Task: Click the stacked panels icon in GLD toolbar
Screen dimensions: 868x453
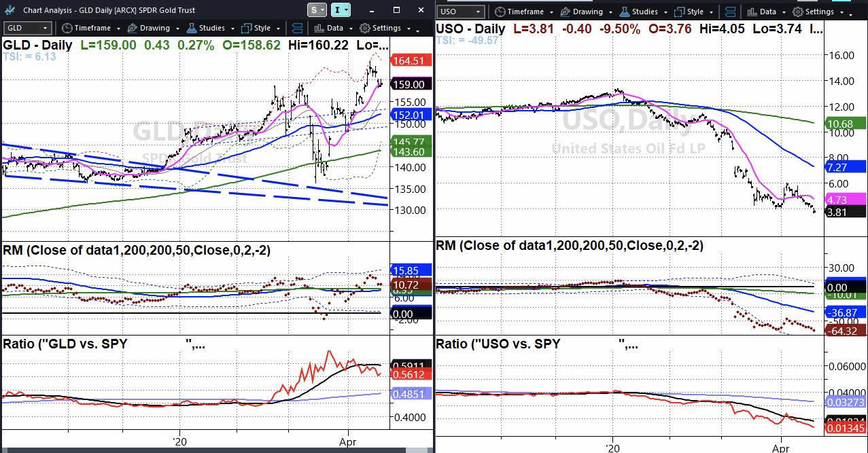Action: pyautogui.click(x=297, y=28)
